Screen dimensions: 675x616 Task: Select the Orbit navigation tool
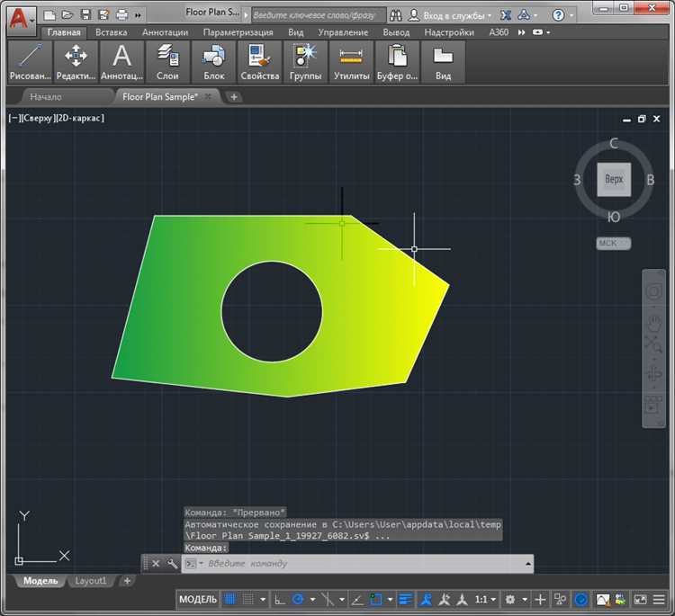pyautogui.click(x=653, y=374)
